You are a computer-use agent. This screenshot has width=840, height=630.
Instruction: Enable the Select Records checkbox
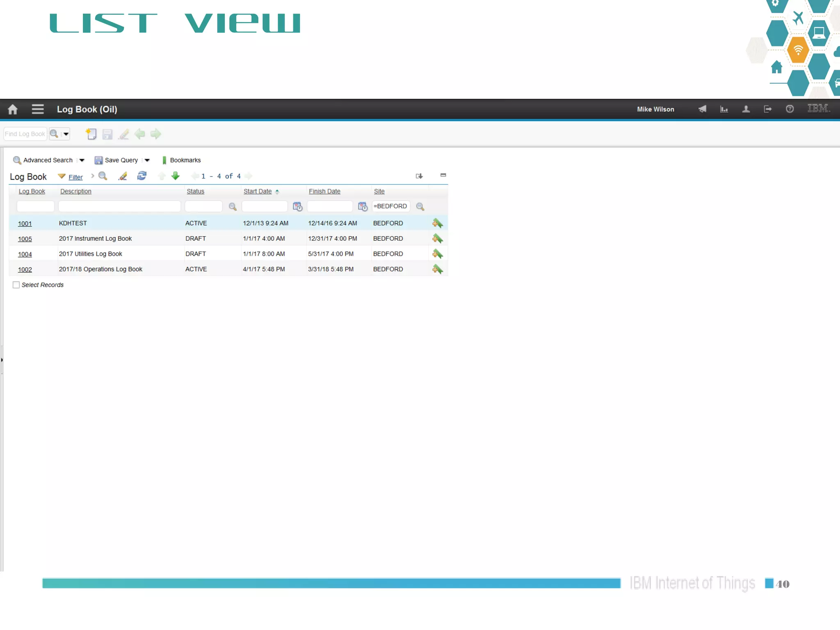tap(16, 285)
